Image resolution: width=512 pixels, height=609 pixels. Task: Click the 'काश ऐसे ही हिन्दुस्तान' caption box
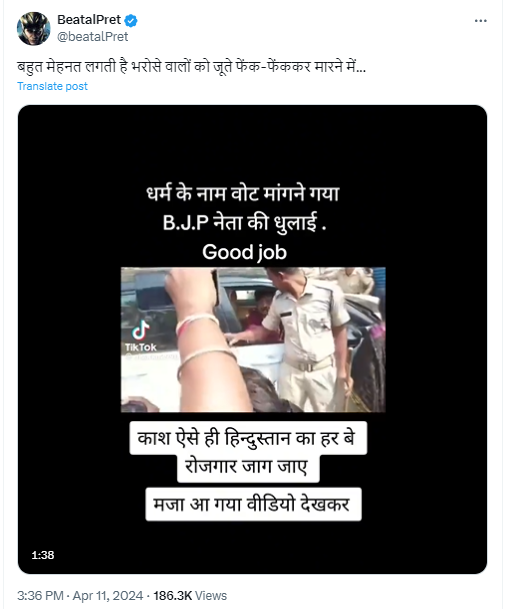248,438
